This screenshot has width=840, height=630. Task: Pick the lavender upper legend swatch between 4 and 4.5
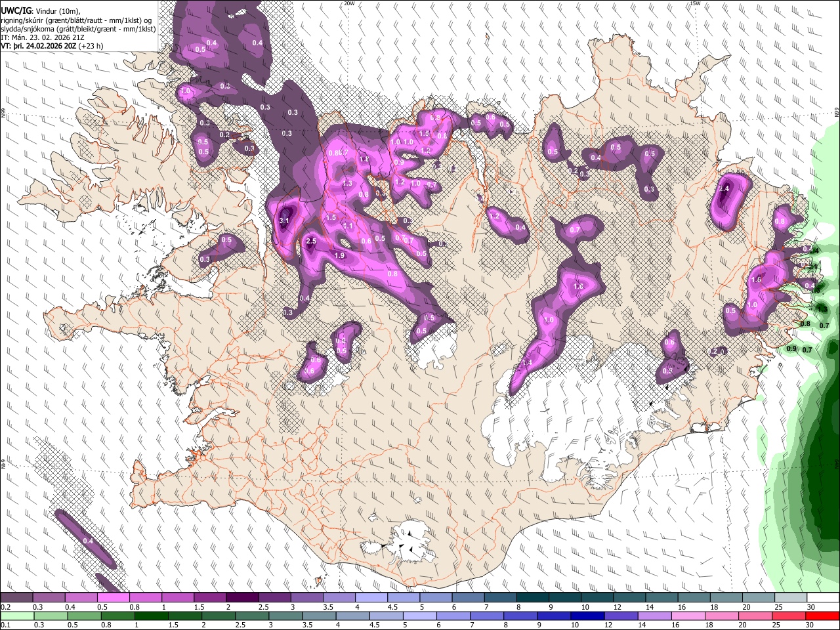(371, 598)
